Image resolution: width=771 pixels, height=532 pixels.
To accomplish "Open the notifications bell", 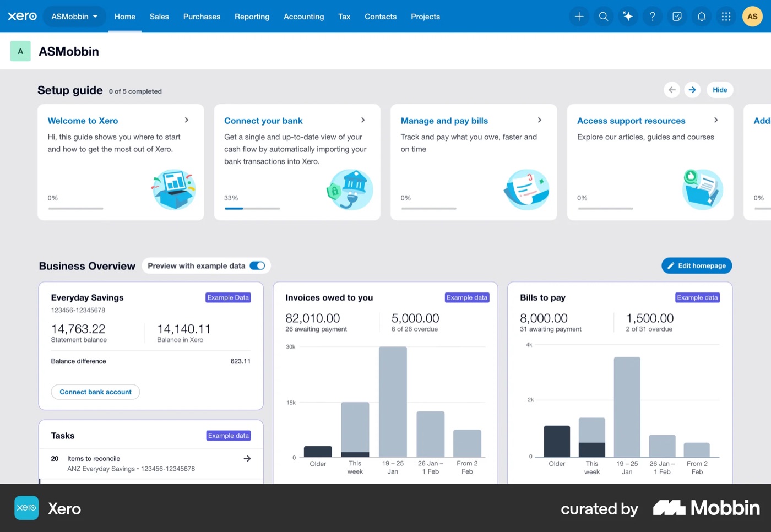I will point(702,17).
